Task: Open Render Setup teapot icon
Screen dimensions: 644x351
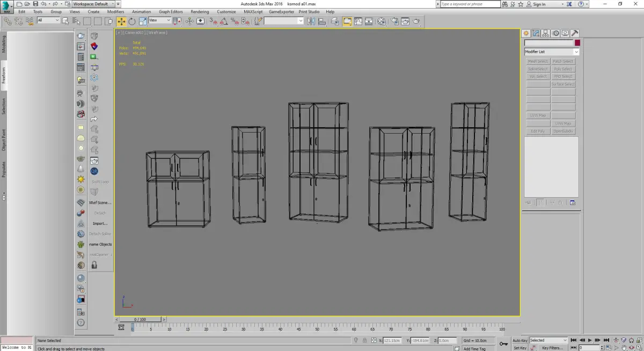Action: (x=394, y=21)
